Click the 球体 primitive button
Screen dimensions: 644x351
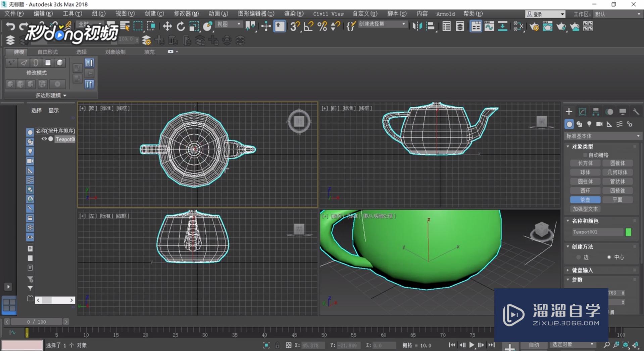tap(585, 172)
